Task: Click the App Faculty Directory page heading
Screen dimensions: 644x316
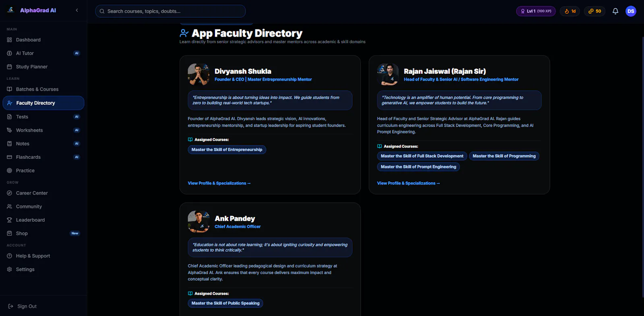Action: click(x=247, y=33)
